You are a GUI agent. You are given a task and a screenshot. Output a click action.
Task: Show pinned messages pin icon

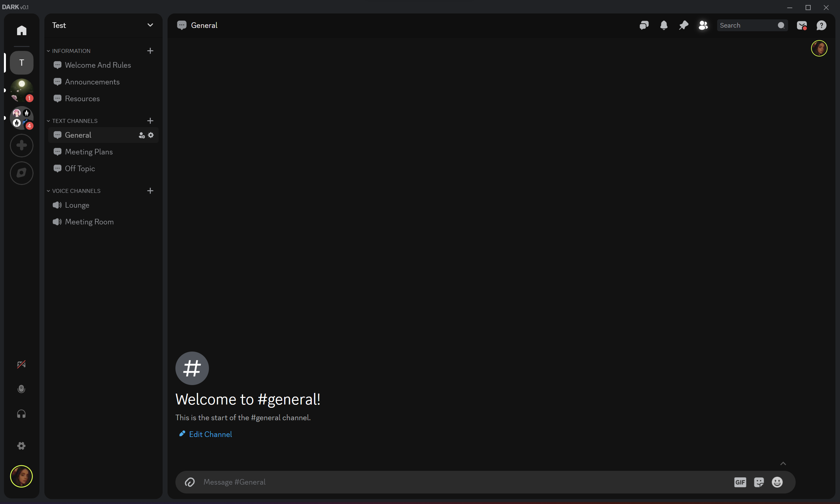click(x=684, y=25)
